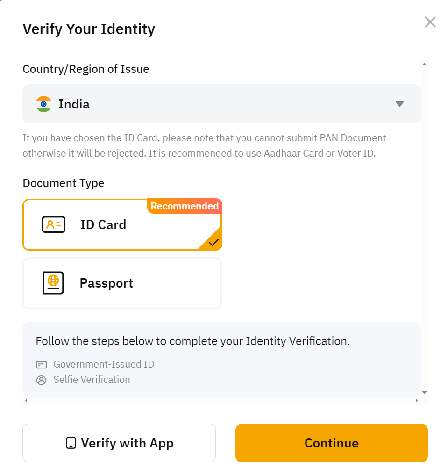Click the down arrow on the vertical scrollbar
Screen dimensions: 448x476
pyautogui.click(x=424, y=393)
